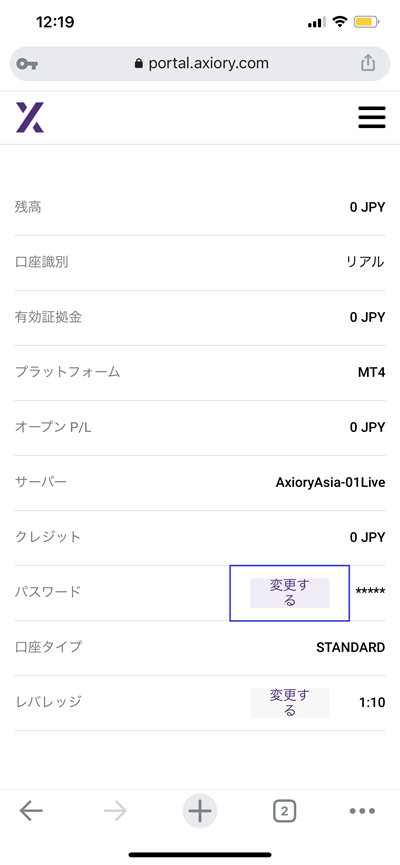Open tab switcher showing 2 tabs

pyautogui.click(x=284, y=811)
